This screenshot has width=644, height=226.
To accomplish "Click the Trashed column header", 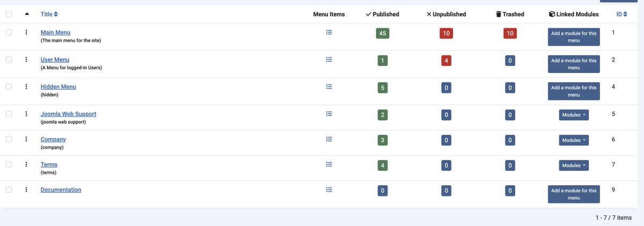I will (x=510, y=14).
